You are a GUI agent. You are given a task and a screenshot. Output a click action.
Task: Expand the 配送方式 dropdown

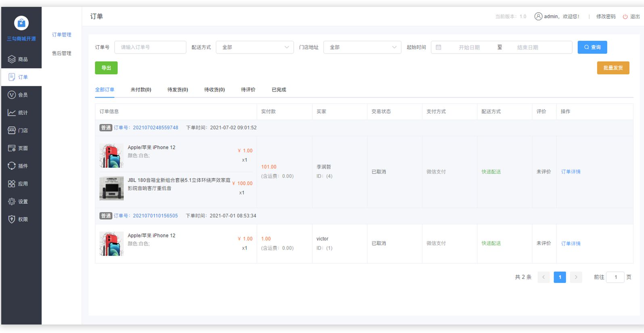(255, 47)
